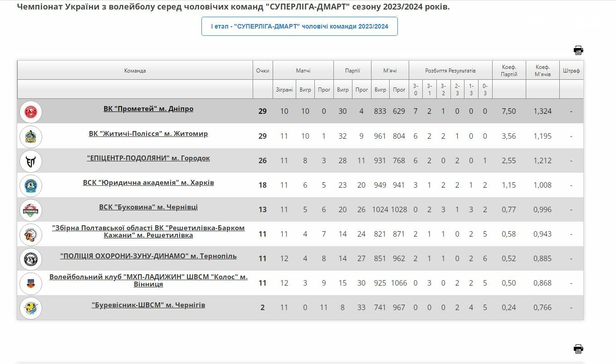
Task: Open ВК "Прометей" м. Дніпро team link
Action: pos(148,109)
